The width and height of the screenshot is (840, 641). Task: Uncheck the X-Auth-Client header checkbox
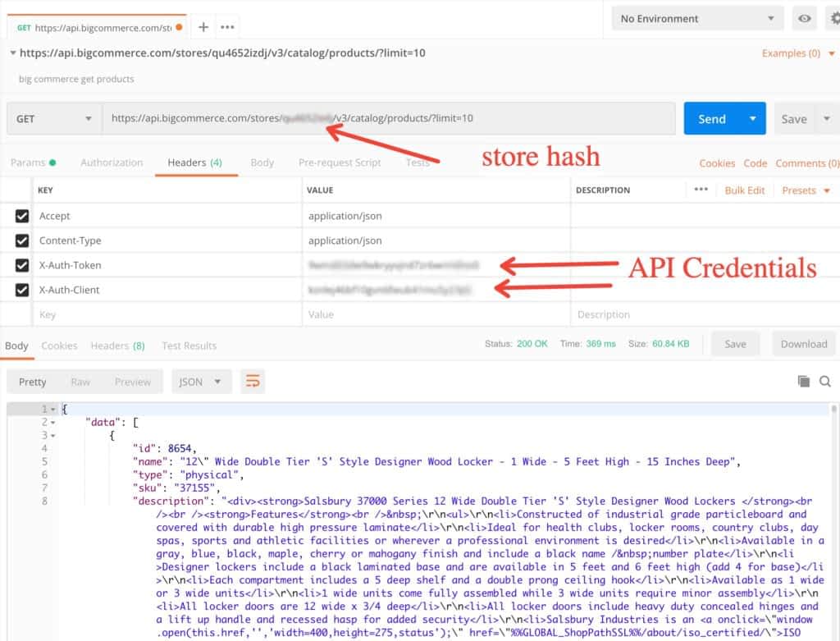click(22, 290)
